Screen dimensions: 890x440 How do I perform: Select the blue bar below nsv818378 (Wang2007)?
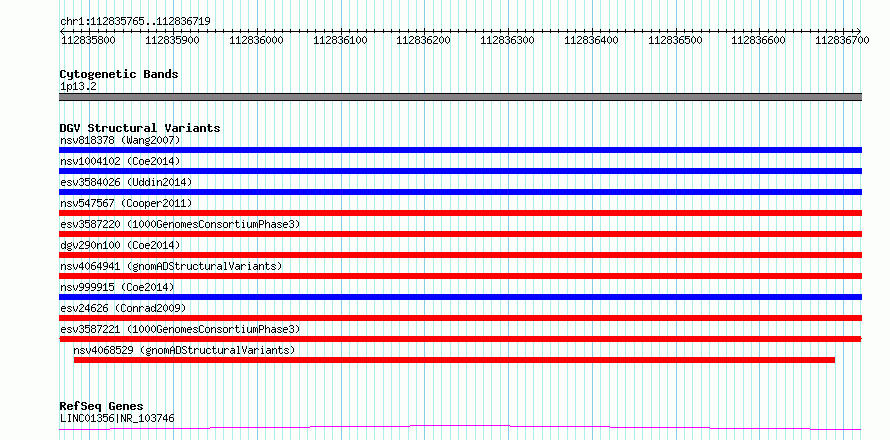coord(460,150)
